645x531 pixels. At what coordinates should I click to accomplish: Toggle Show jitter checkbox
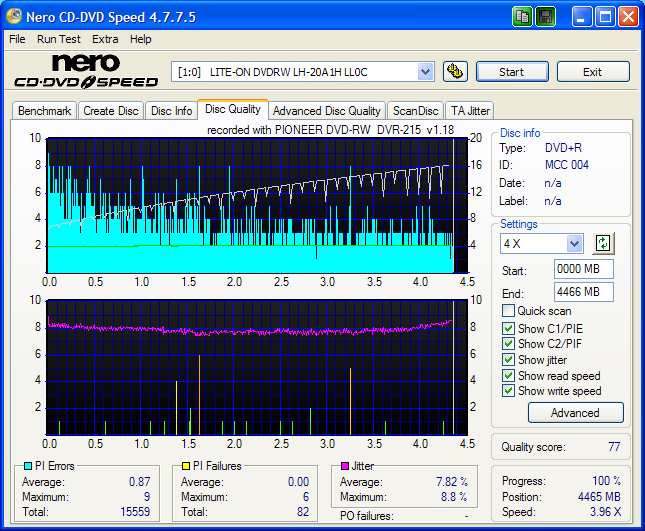click(509, 360)
